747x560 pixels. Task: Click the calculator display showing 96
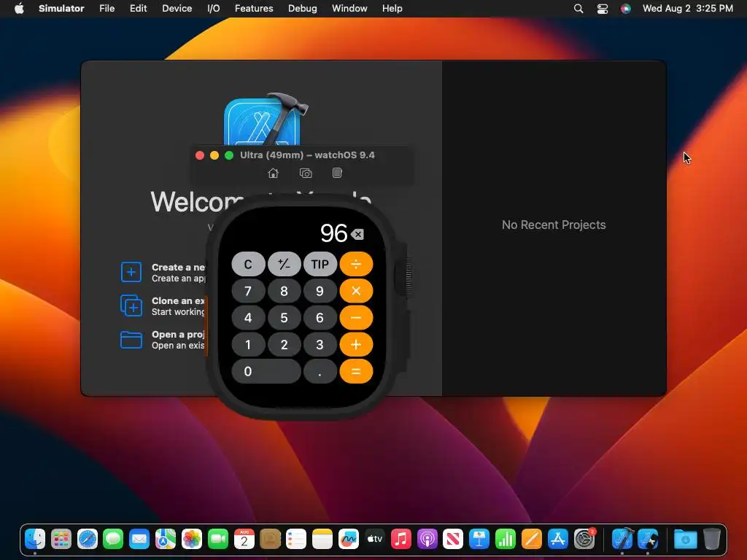coord(334,233)
